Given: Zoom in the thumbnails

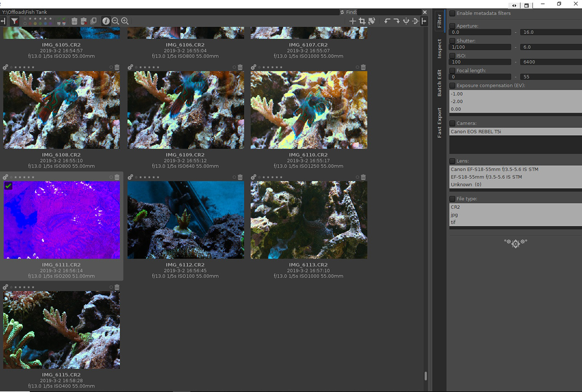Looking at the screenshot, I should click(x=125, y=21).
